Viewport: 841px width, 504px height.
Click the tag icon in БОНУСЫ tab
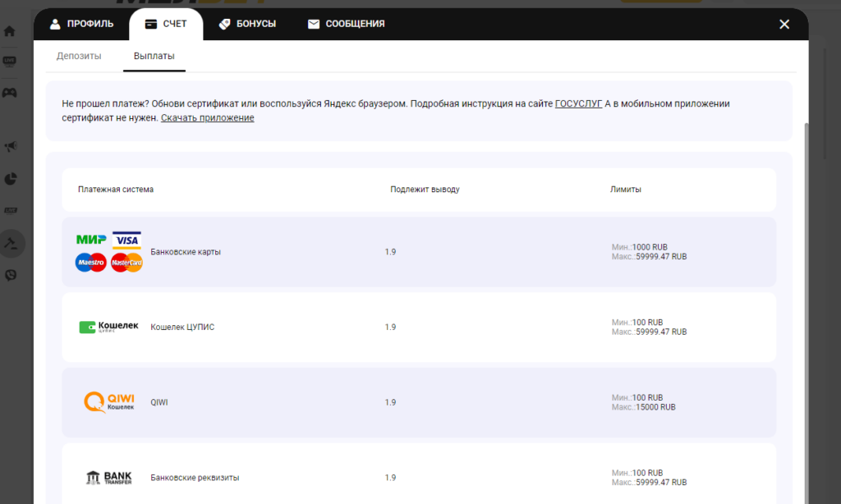pos(225,24)
